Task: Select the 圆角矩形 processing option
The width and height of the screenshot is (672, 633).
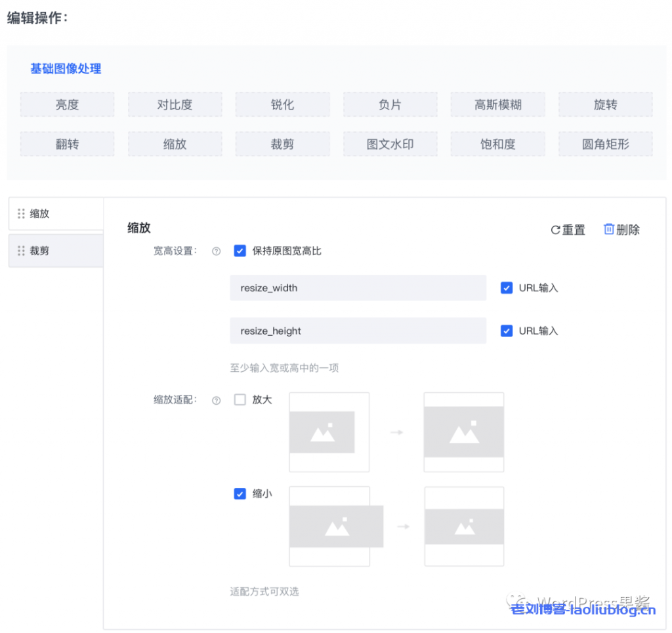Action: point(605,144)
